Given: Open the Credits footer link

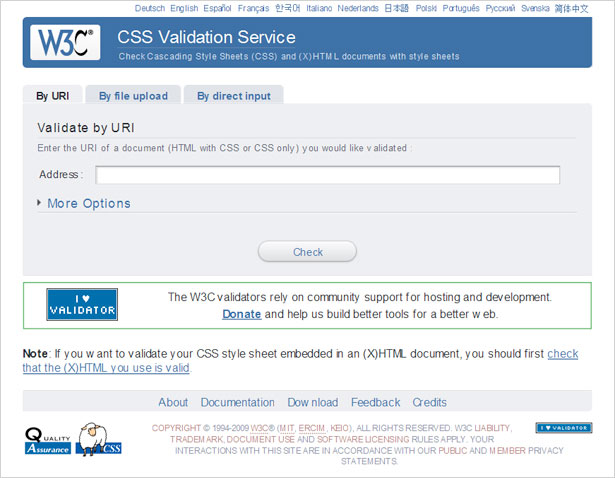Looking at the screenshot, I should [x=429, y=402].
